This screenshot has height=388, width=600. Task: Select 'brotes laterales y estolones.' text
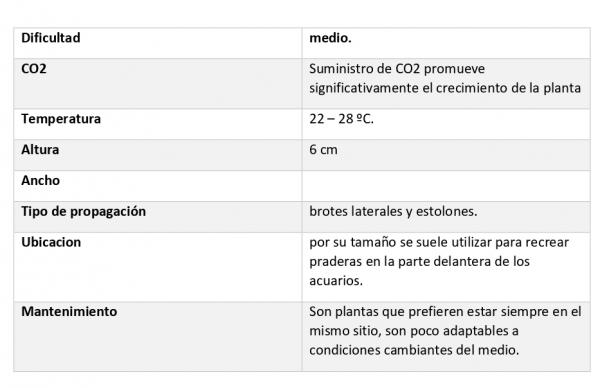[x=393, y=212]
